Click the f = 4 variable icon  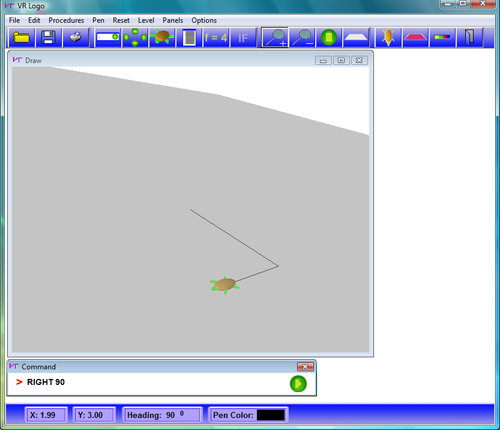pyautogui.click(x=216, y=37)
